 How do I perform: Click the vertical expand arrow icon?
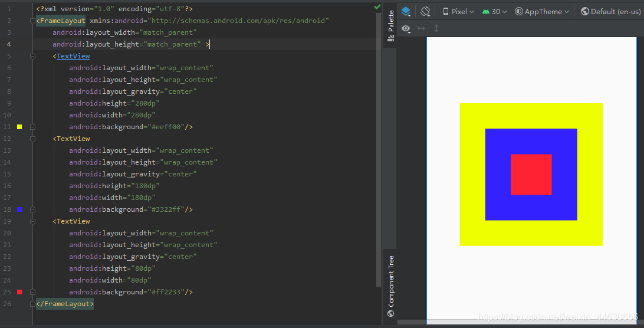[436, 28]
